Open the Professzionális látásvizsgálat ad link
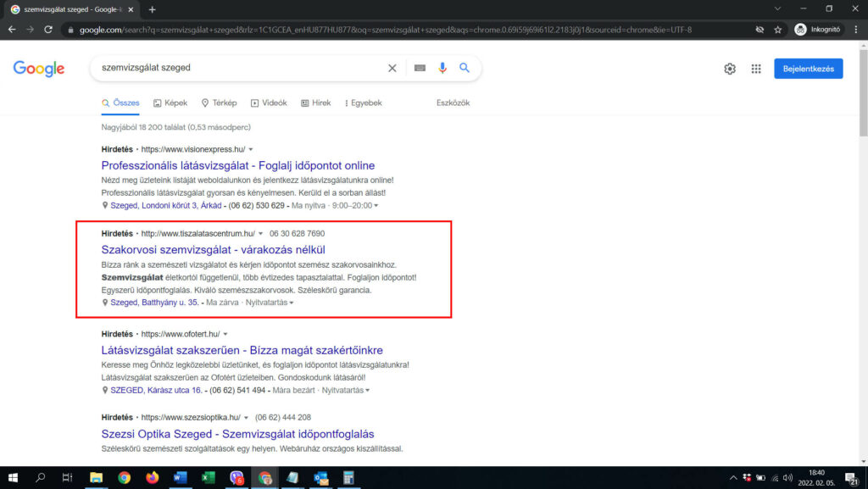The width and height of the screenshot is (868, 489). (x=238, y=165)
